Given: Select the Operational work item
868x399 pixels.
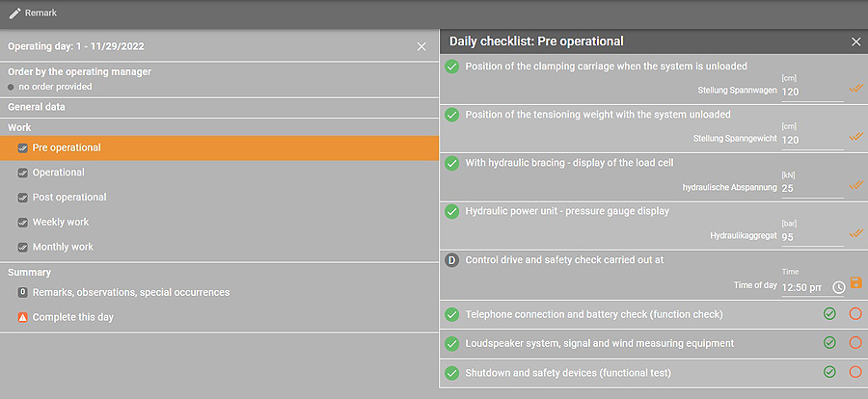Looking at the screenshot, I should click(58, 173).
